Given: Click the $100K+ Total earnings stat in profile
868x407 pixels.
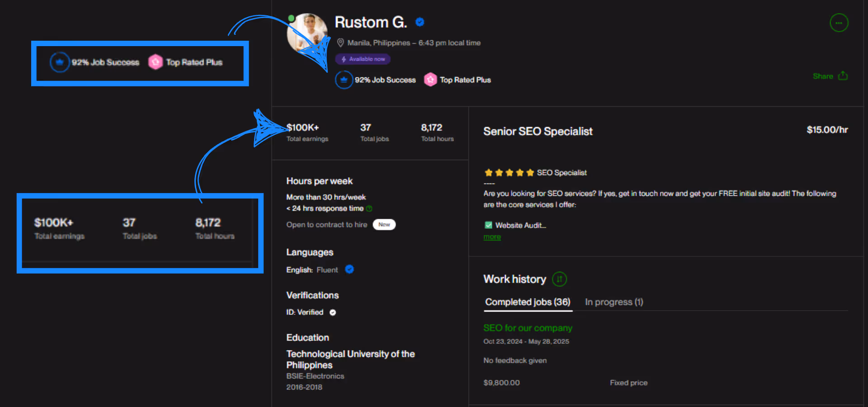Looking at the screenshot, I should tap(307, 133).
